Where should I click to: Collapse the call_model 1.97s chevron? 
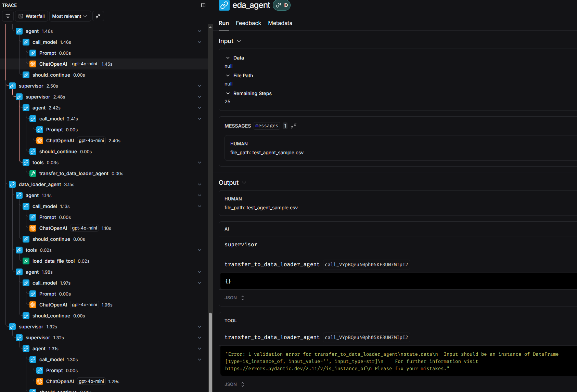click(x=200, y=283)
